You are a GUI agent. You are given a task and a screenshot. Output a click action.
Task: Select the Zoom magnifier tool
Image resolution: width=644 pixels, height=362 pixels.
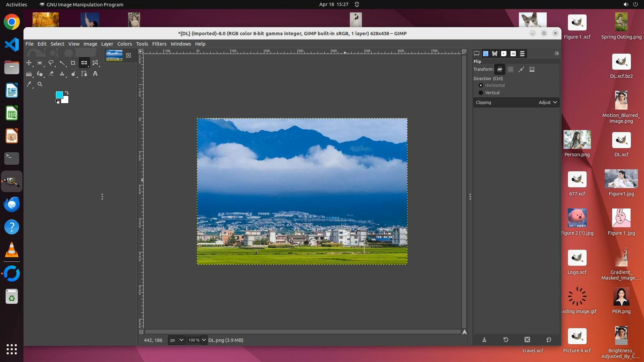pos(40,84)
